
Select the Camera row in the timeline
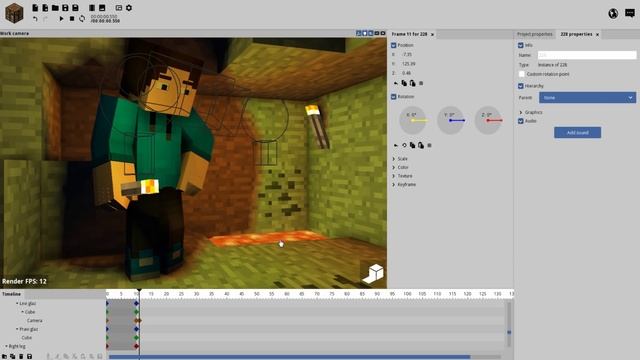click(35, 320)
